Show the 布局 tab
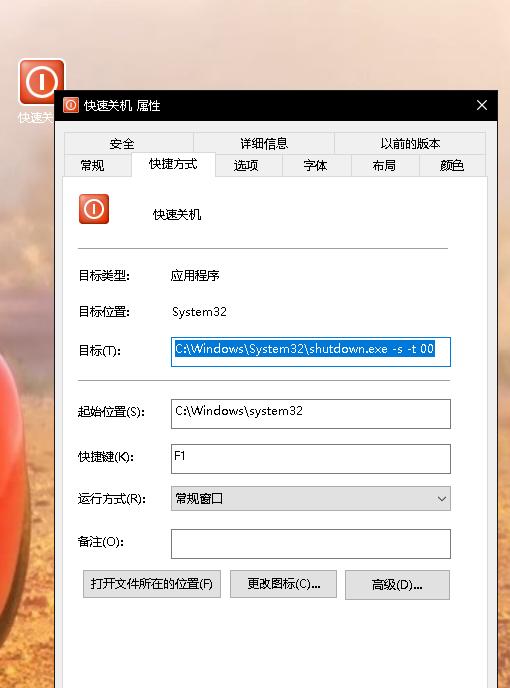 click(x=384, y=165)
